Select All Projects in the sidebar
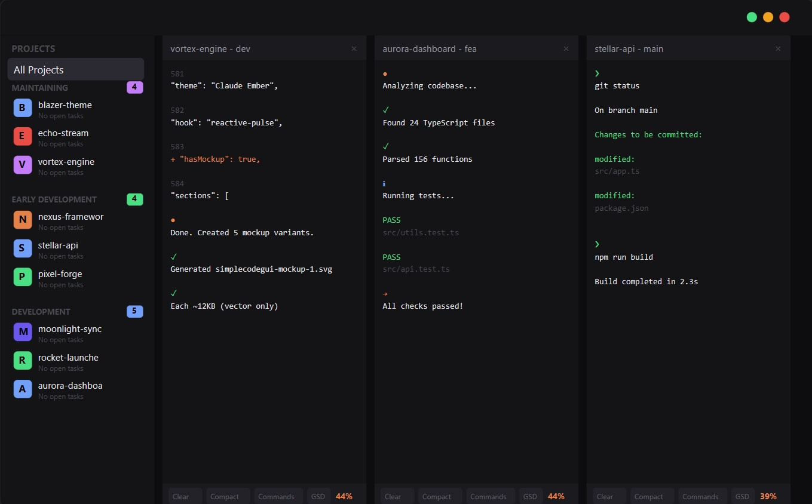812x504 pixels. tap(76, 69)
